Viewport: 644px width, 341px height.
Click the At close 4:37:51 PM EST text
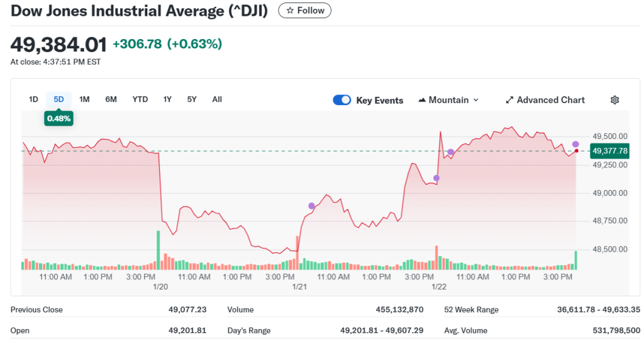pos(55,62)
